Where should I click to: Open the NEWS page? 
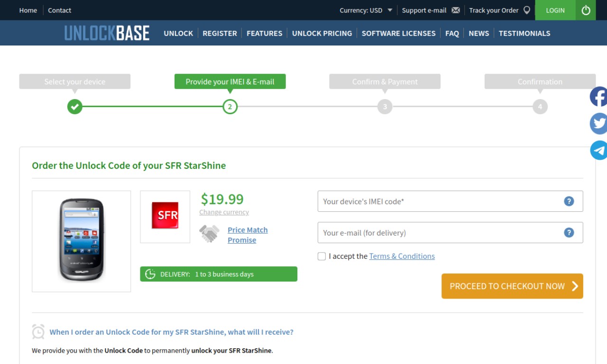tap(478, 33)
